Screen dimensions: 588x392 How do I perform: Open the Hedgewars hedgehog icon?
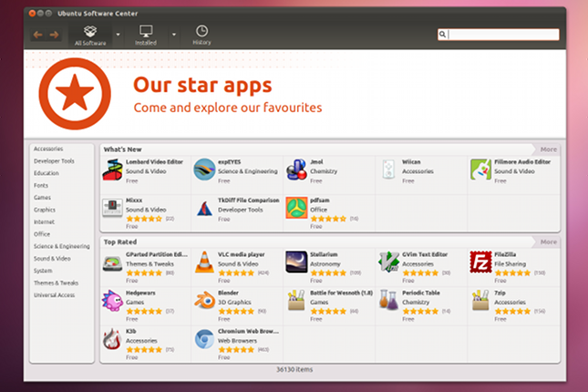coord(112,301)
